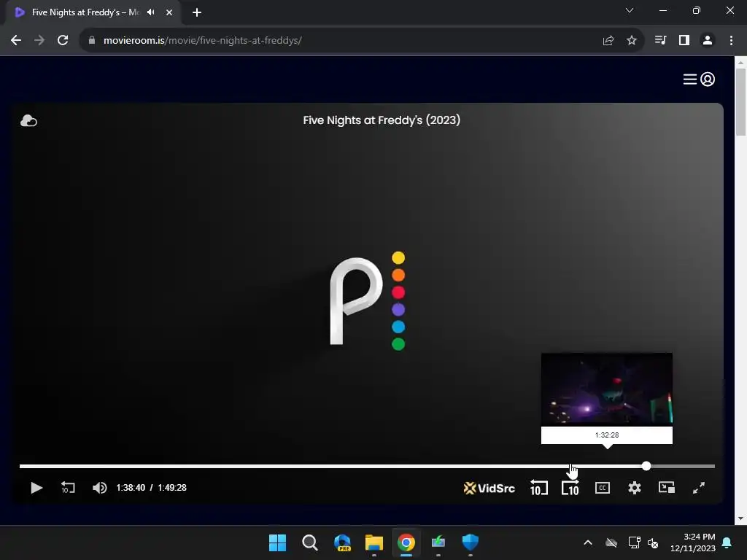Open Windows taskbar search
The image size is (747, 560).
click(309, 542)
